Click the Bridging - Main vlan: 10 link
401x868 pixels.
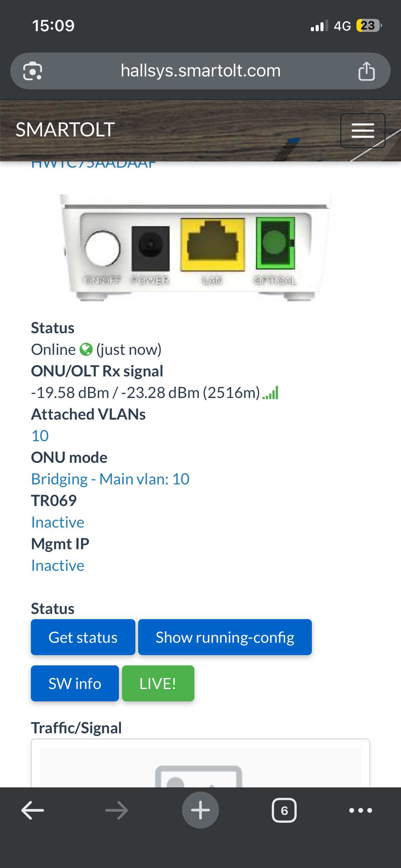[110, 479]
